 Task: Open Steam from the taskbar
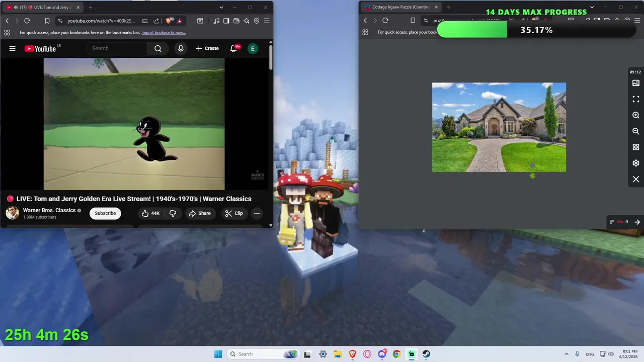tap(426, 354)
